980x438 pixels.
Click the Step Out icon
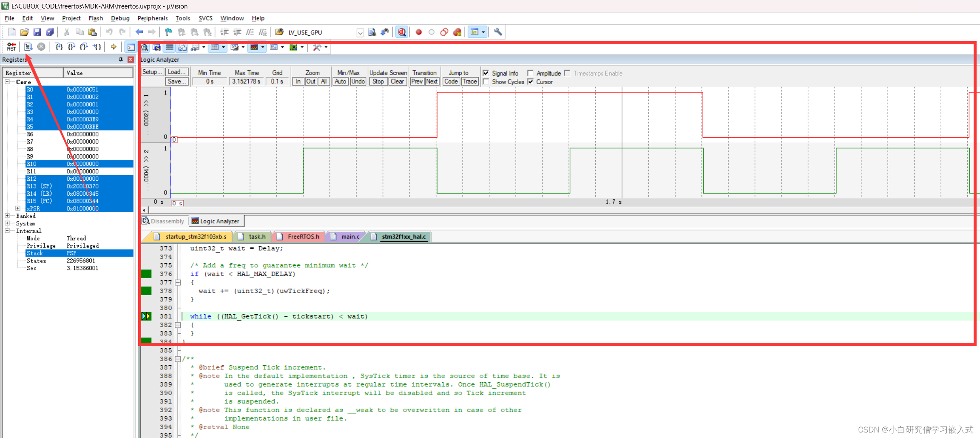[x=84, y=47]
